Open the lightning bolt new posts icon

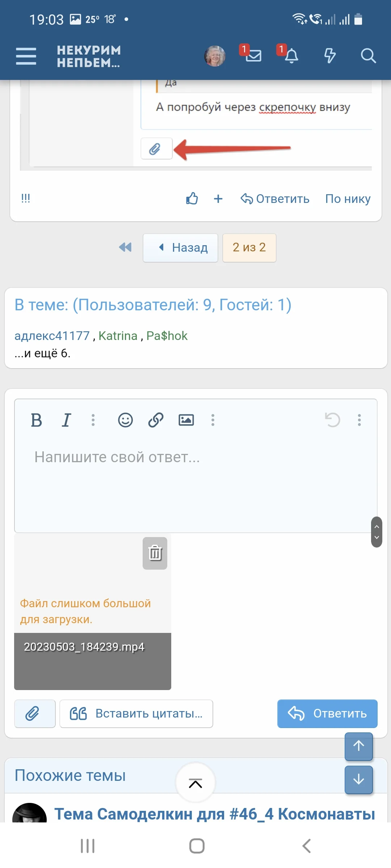(330, 56)
